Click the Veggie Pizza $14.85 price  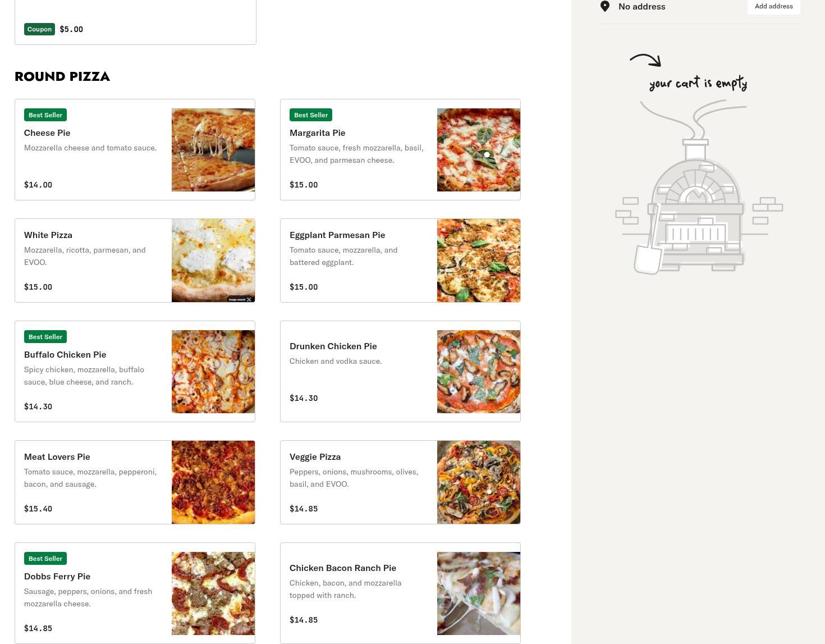tap(304, 509)
